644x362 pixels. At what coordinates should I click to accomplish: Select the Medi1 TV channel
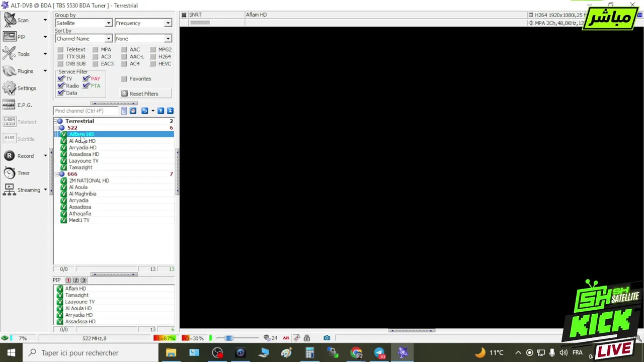79,220
